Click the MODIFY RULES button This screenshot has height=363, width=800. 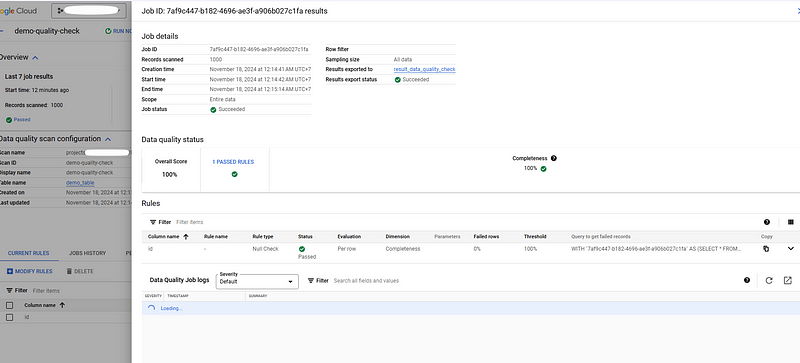[x=30, y=271]
